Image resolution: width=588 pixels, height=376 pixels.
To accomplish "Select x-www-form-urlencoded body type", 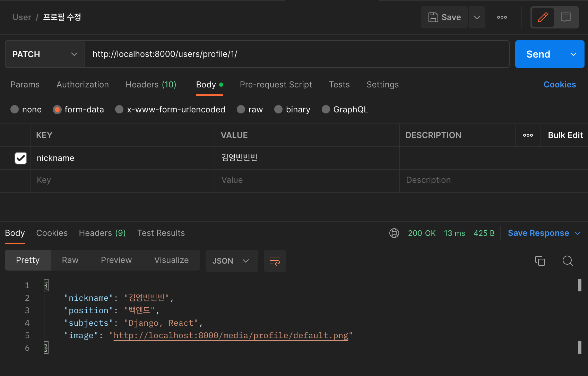I will click(x=119, y=110).
